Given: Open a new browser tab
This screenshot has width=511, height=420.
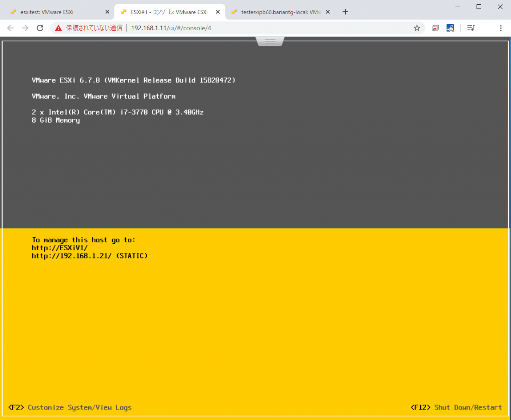Looking at the screenshot, I should click(x=345, y=12).
